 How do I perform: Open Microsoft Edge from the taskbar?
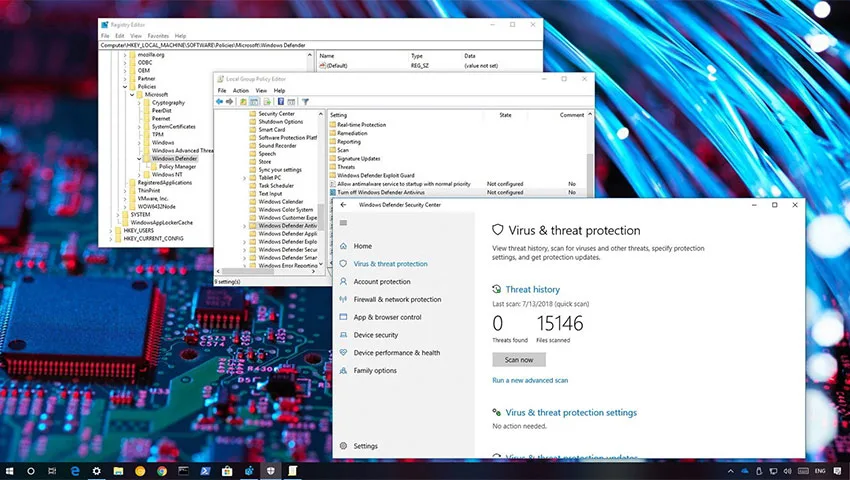click(x=75, y=471)
